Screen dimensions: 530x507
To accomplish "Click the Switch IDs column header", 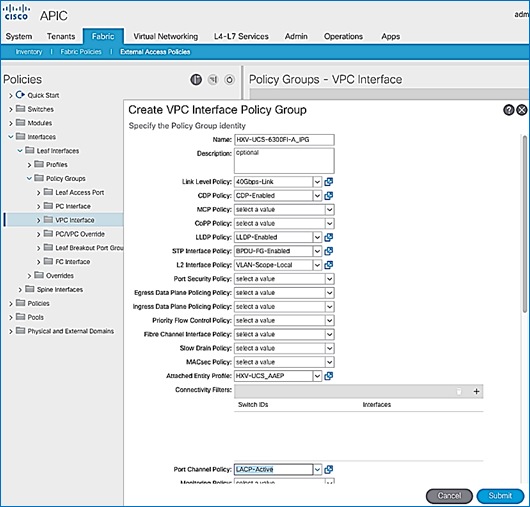I will click(253, 405).
